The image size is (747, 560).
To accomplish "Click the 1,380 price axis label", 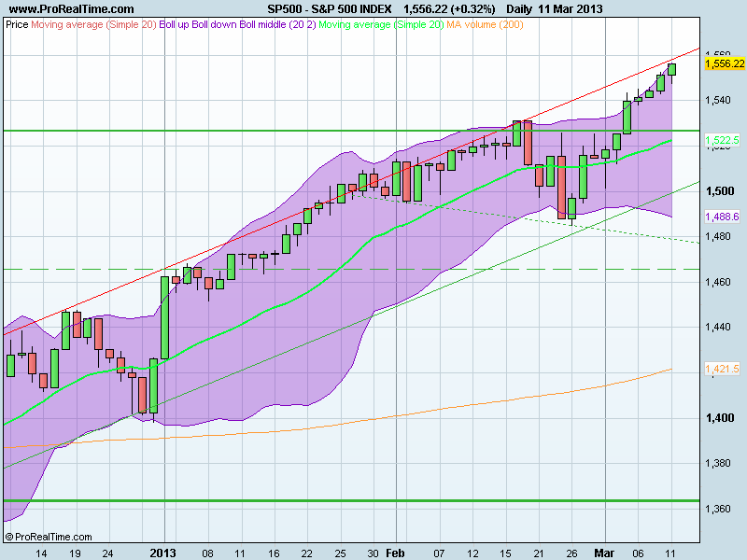I will coord(717,463).
